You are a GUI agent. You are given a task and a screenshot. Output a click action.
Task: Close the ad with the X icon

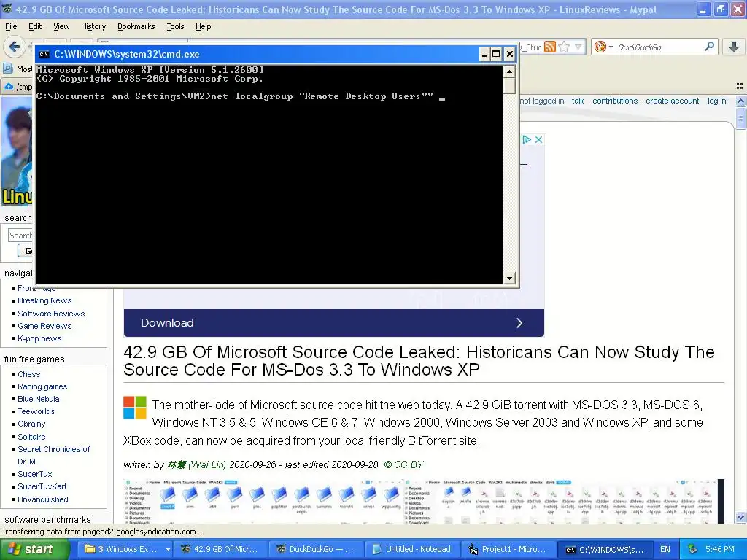coord(538,139)
